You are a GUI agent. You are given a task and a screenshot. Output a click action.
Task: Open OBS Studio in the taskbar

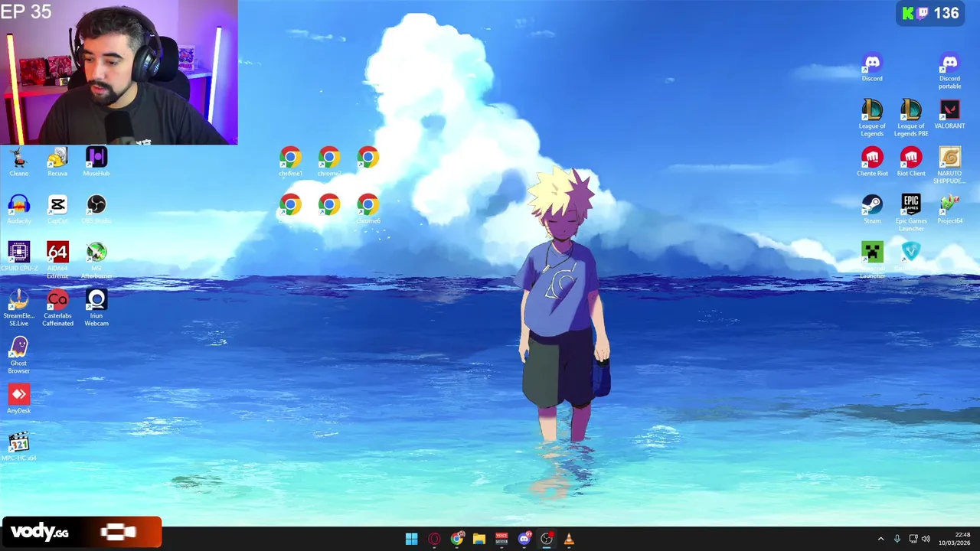(x=547, y=539)
